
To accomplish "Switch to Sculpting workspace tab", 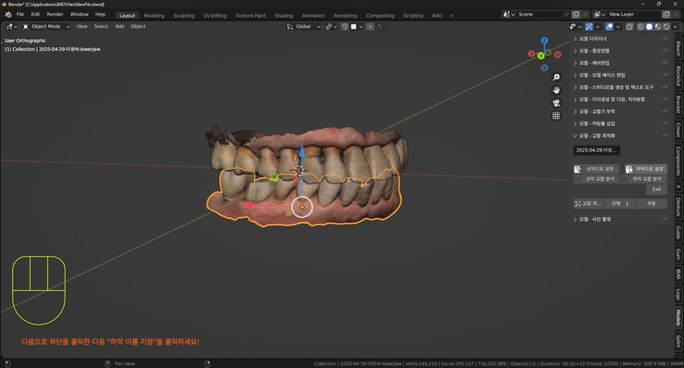I will pyautogui.click(x=184, y=16).
